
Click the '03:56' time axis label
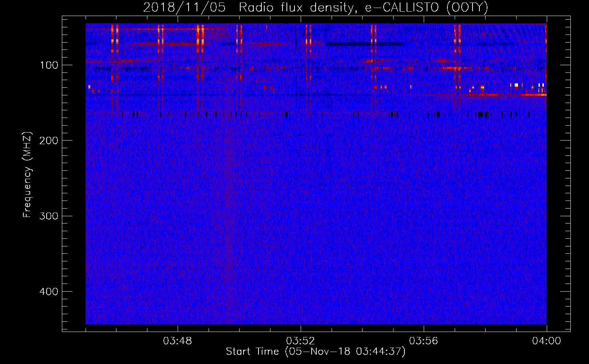click(x=424, y=341)
